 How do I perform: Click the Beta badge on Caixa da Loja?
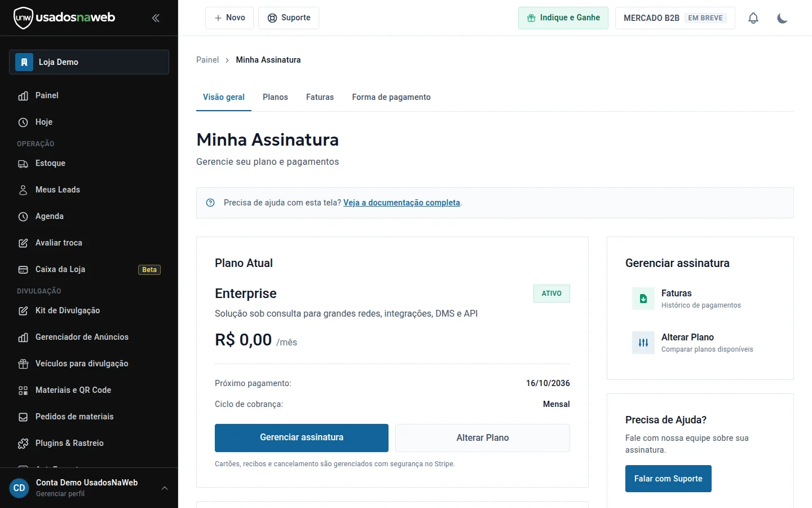point(149,270)
